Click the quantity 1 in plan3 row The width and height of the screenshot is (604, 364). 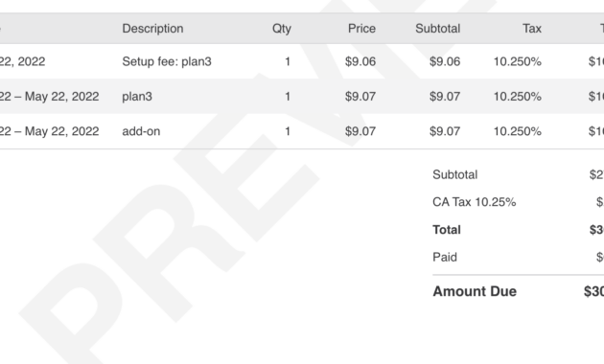coord(288,96)
